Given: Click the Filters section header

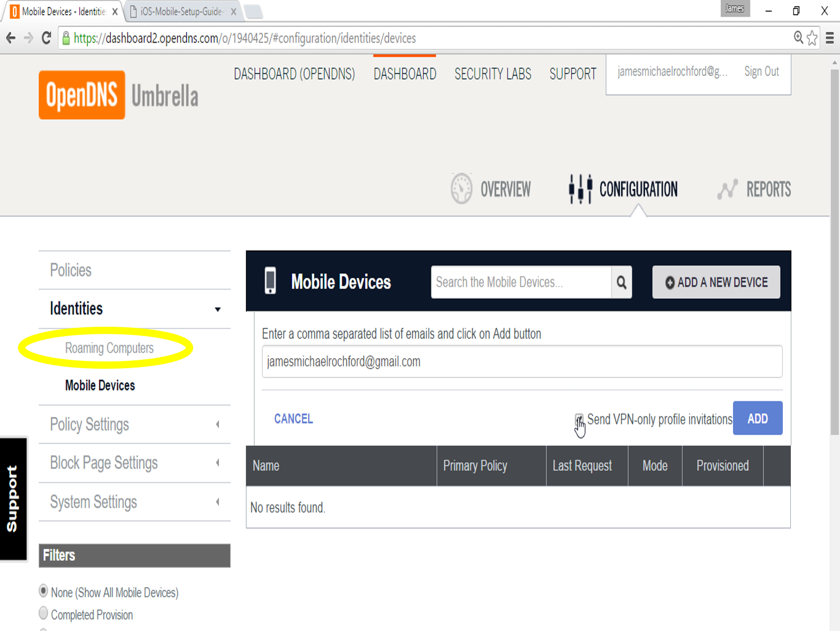Looking at the screenshot, I should pos(134,555).
